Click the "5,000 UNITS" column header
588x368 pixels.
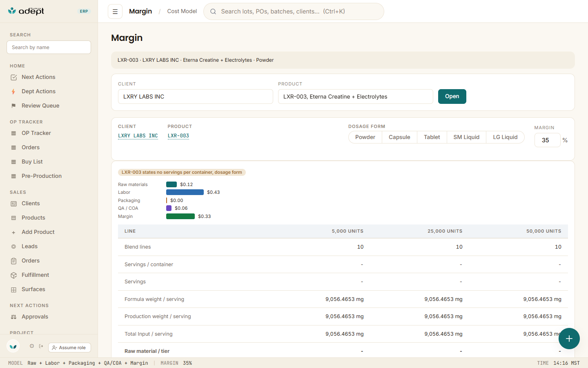click(347, 231)
